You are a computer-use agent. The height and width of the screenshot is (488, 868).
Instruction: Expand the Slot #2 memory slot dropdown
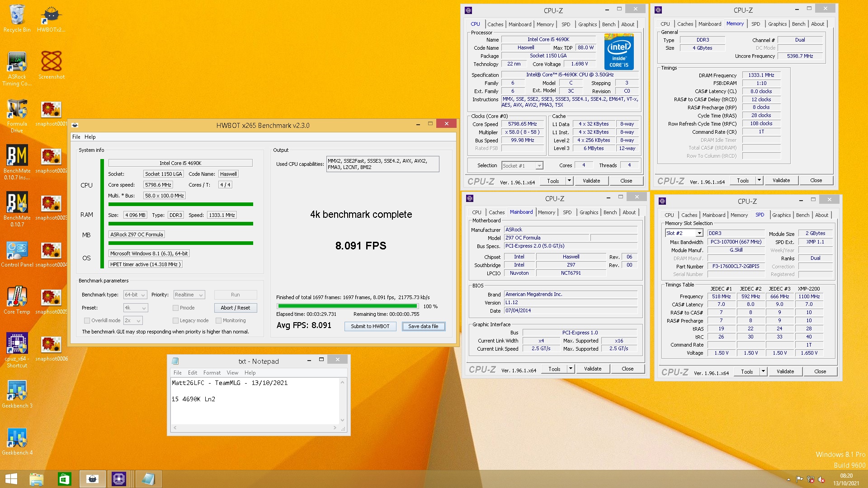coord(684,233)
